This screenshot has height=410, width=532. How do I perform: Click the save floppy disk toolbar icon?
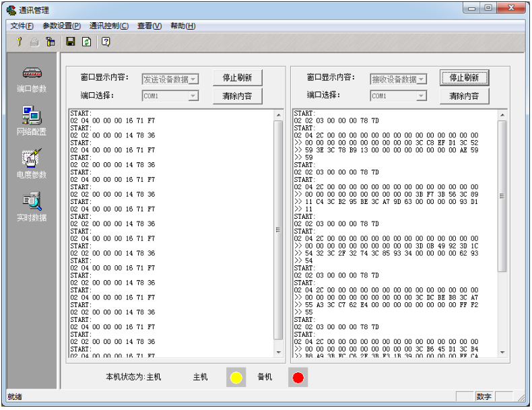point(70,42)
